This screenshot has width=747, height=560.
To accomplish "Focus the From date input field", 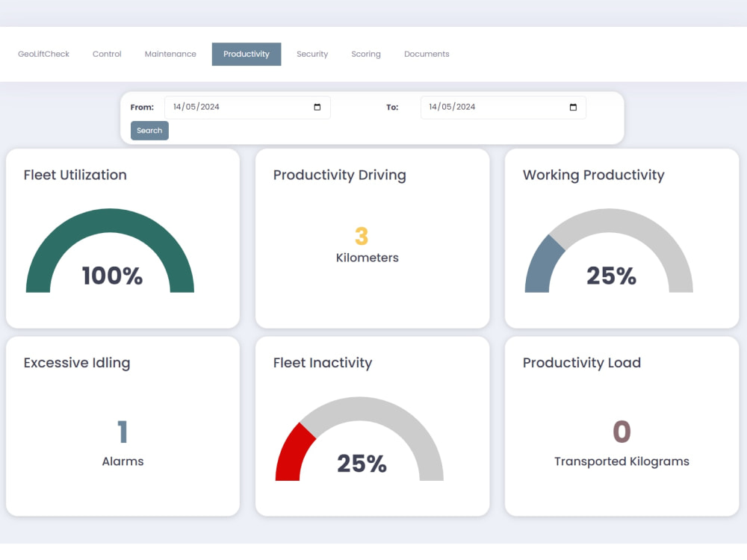I will 247,107.
